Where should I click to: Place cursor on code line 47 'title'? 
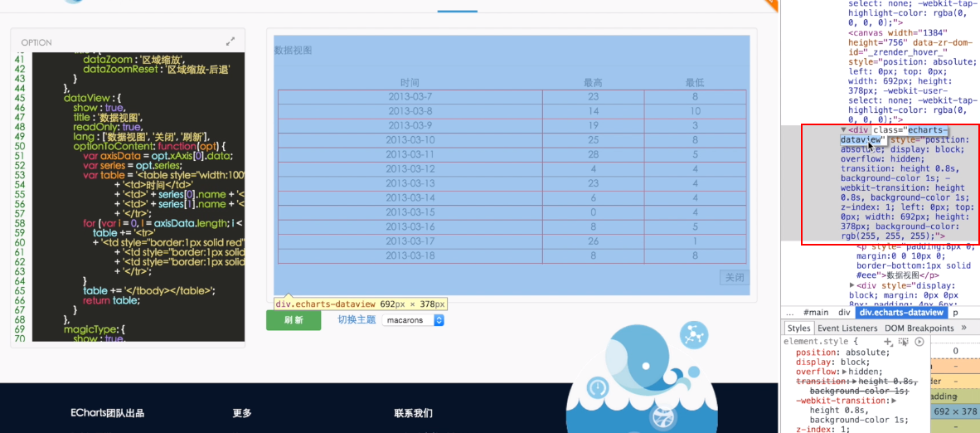pos(107,117)
